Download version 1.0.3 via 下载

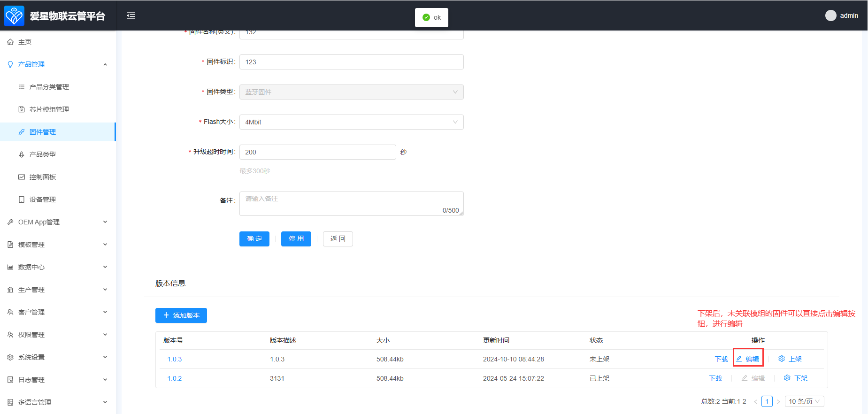pyautogui.click(x=722, y=359)
